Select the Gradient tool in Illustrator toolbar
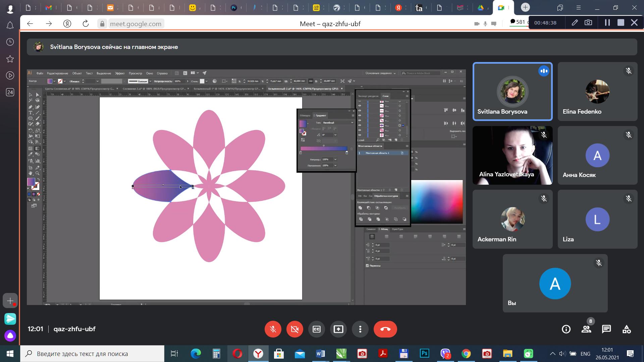Viewport: 644px width, 362px height. pyautogui.click(x=38, y=148)
